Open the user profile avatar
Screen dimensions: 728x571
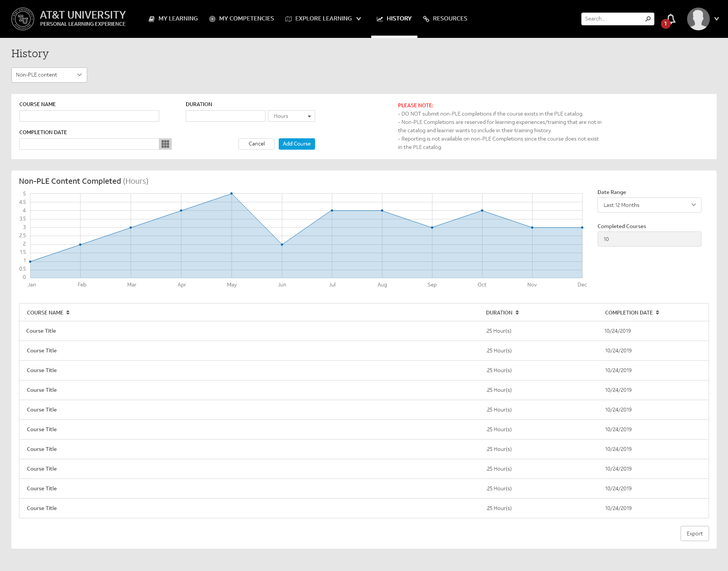click(698, 19)
